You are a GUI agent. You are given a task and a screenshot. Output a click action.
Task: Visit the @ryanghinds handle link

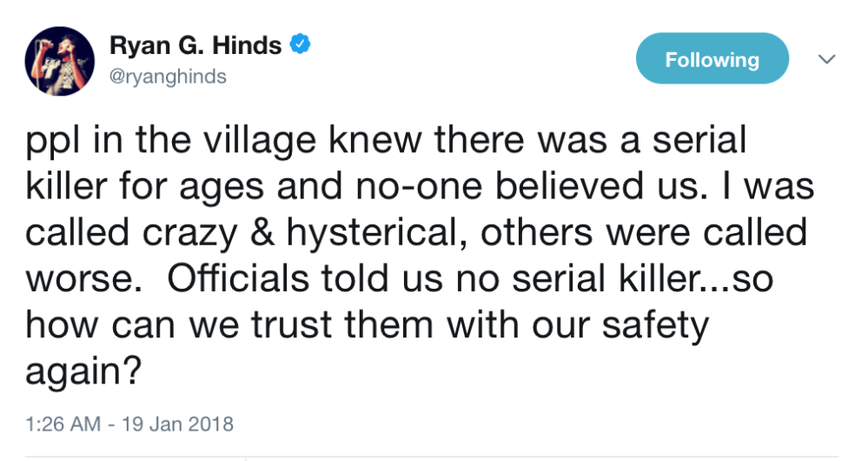(168, 77)
